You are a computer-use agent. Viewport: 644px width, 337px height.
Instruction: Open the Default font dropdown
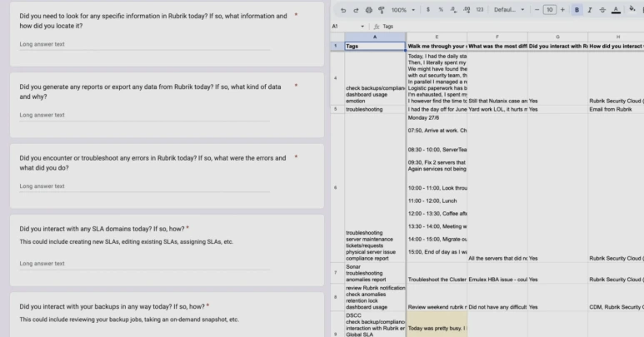point(509,10)
